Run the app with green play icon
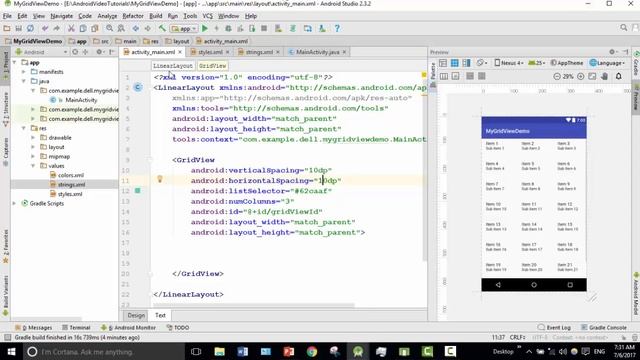Image resolution: width=640 pixels, height=360 pixels. (x=205, y=29)
